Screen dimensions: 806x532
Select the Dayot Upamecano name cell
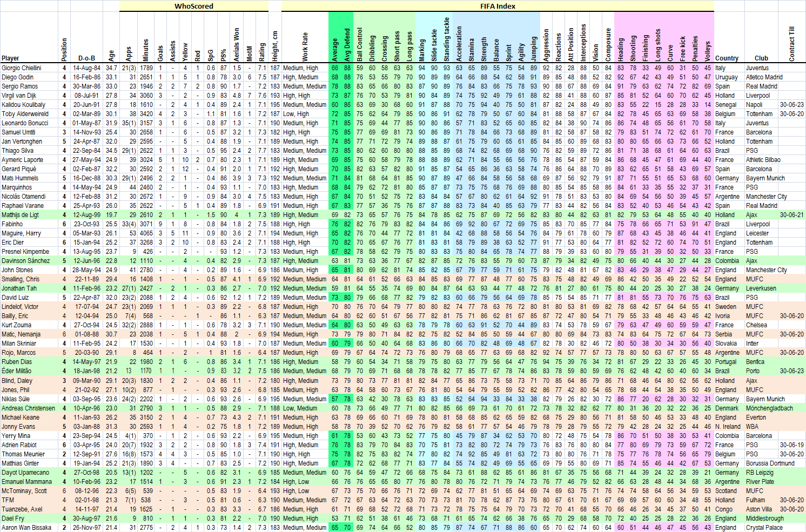click(x=29, y=473)
